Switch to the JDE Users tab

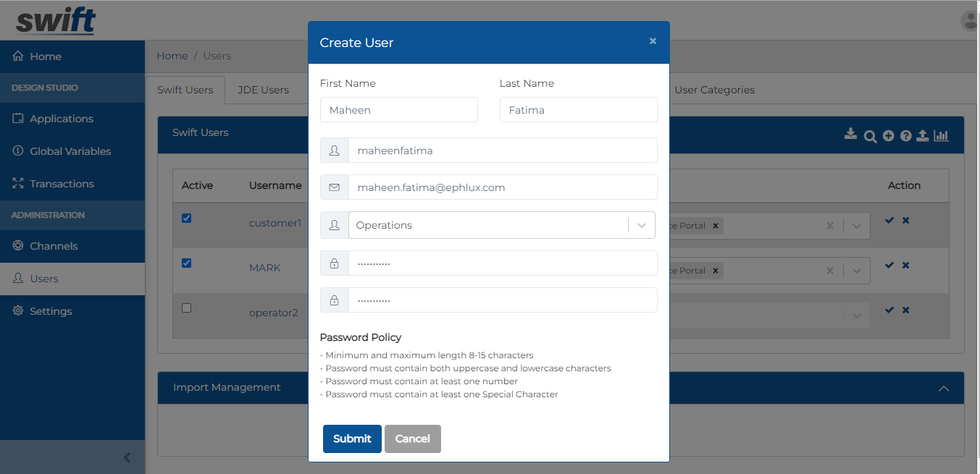[263, 90]
